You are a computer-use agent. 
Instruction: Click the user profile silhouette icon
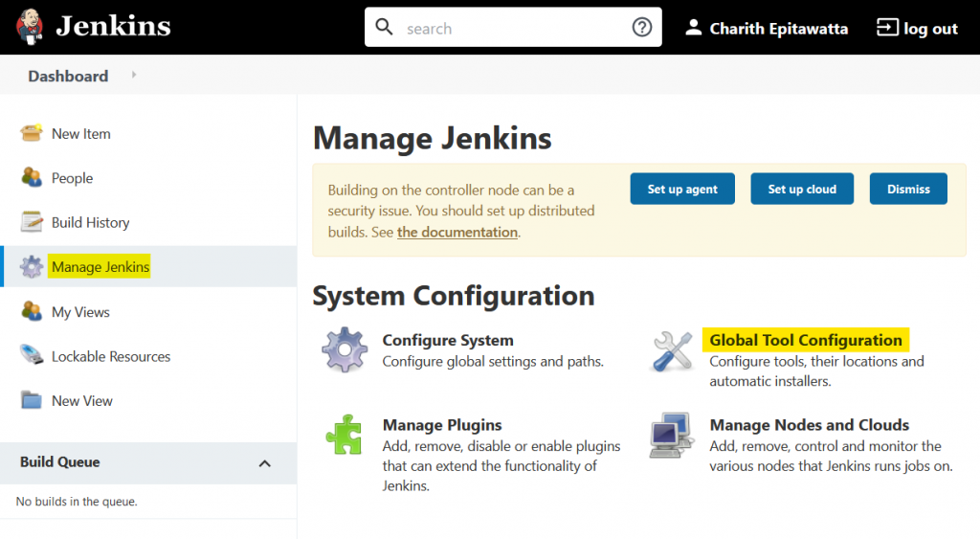click(x=693, y=28)
